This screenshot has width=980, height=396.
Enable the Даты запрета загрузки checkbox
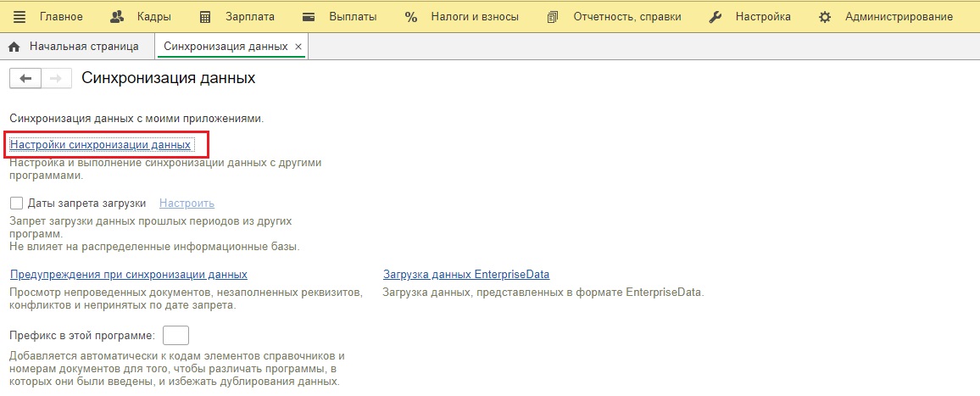point(16,204)
